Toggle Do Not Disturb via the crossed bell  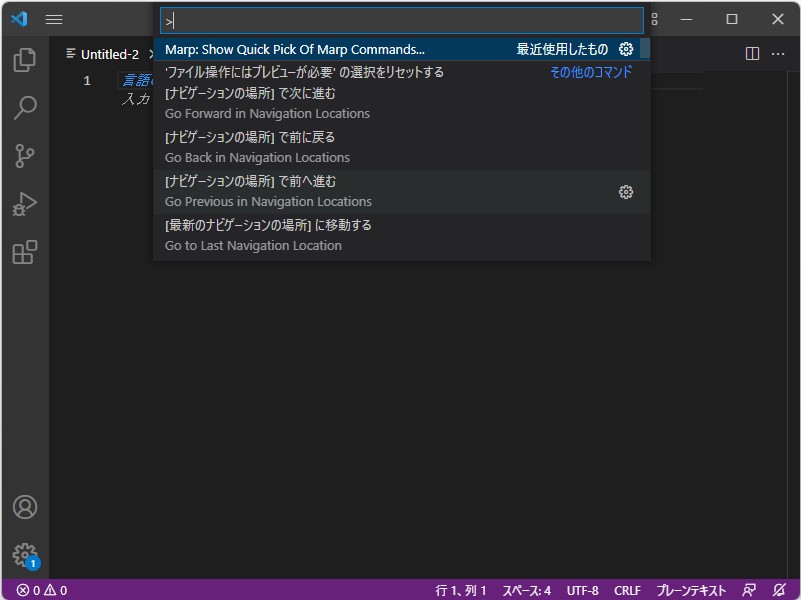coord(780,590)
